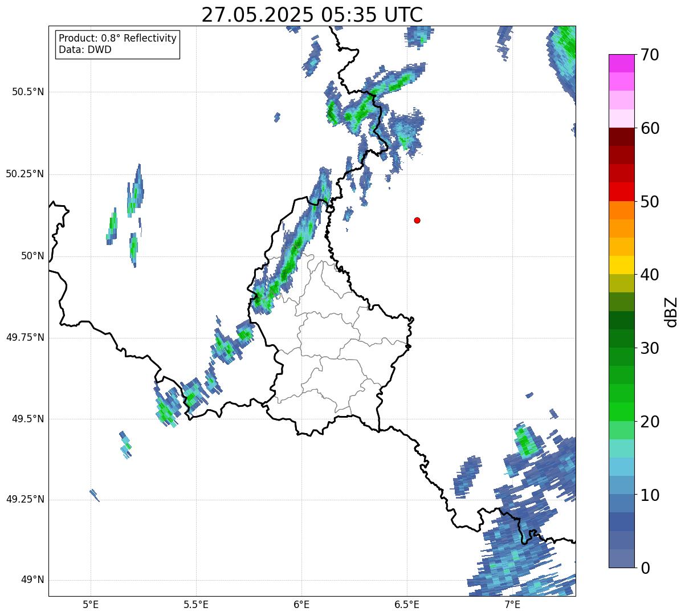Click the 50°N latitude label
The image size is (685, 616).
point(32,256)
